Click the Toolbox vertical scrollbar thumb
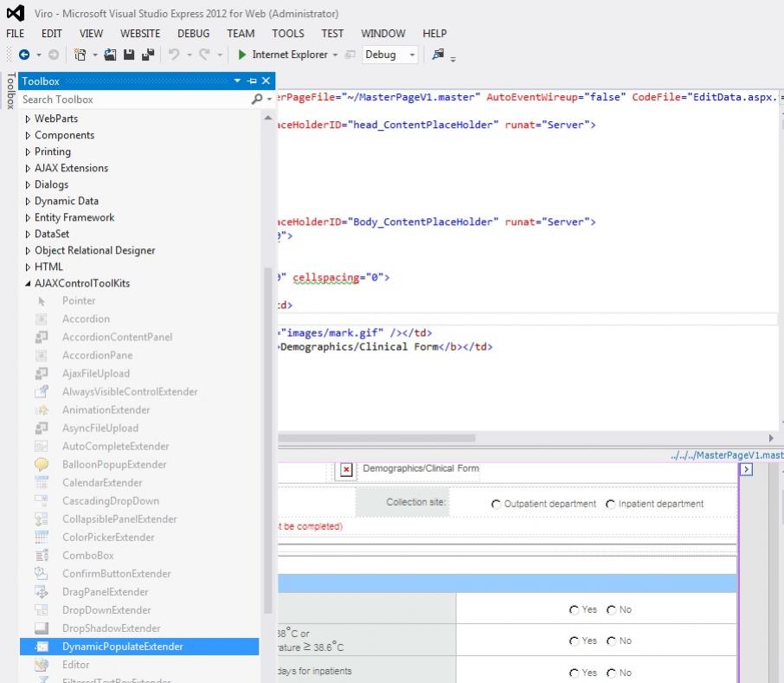 pyautogui.click(x=268, y=441)
